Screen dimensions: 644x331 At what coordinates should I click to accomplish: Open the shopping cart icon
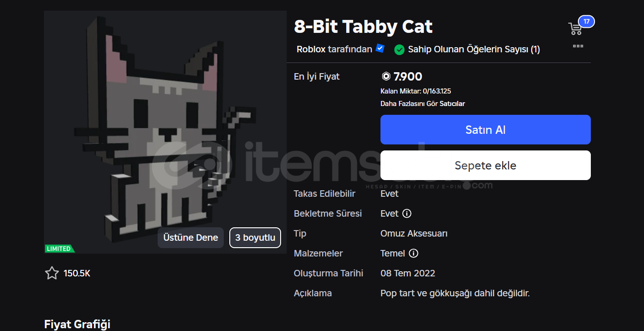(575, 29)
